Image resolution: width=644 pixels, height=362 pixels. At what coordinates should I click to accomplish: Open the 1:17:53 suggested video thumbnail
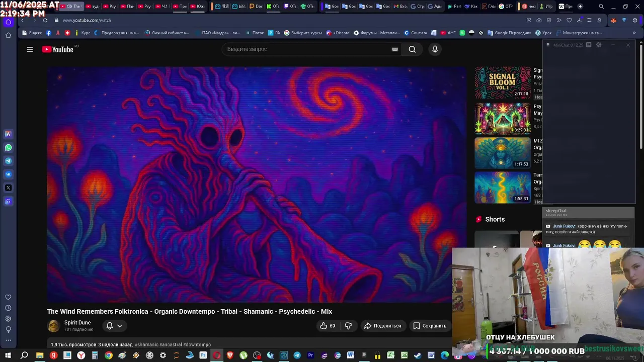click(503, 153)
